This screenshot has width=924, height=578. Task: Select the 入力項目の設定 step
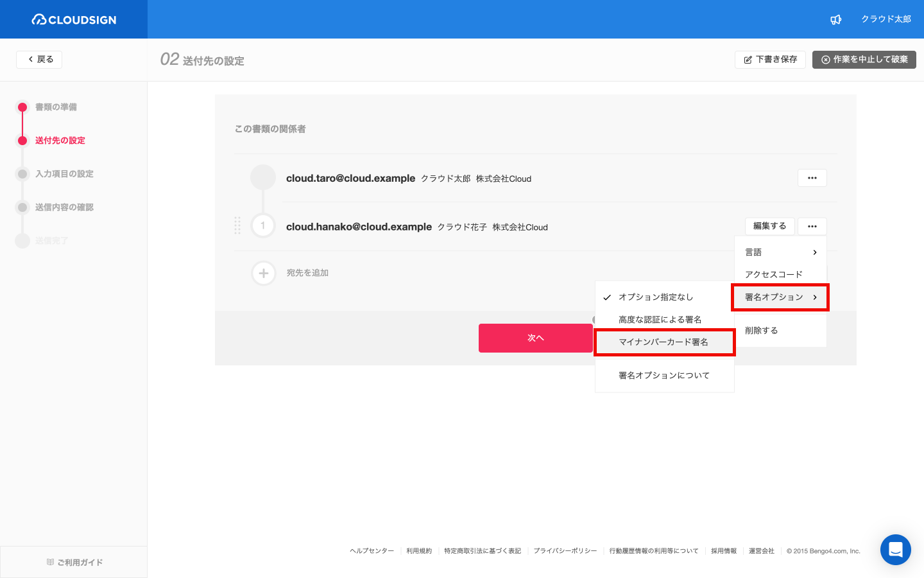[x=64, y=174]
